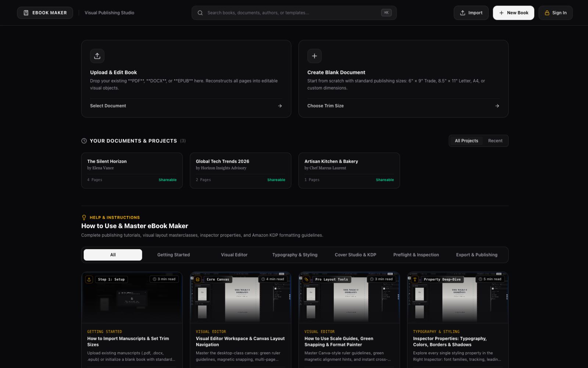Click the Select Document arrow icon
588x368 pixels.
pos(280,106)
